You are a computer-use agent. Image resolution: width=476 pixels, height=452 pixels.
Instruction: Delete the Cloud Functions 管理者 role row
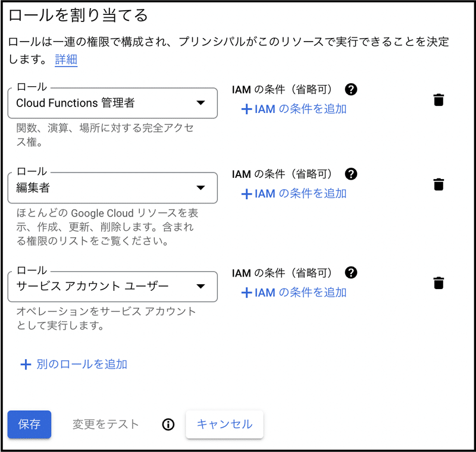click(x=439, y=100)
